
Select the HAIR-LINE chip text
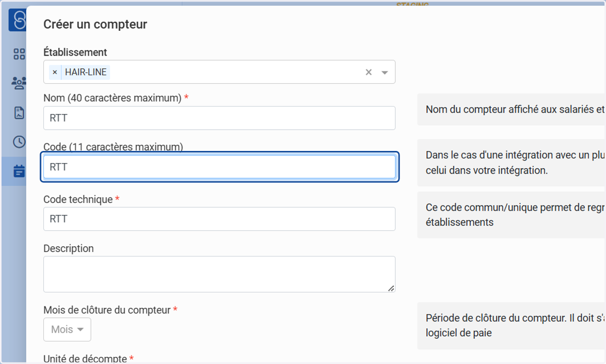click(x=86, y=72)
